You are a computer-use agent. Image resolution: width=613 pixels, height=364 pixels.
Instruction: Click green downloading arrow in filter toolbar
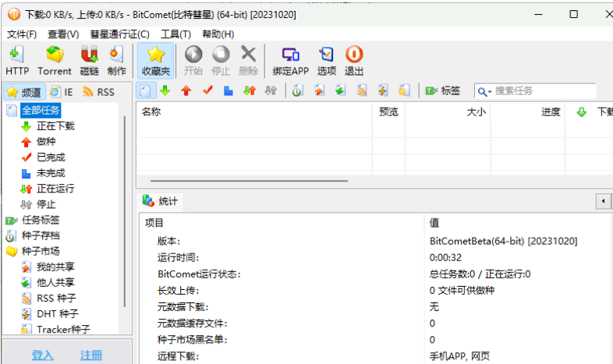tap(165, 91)
